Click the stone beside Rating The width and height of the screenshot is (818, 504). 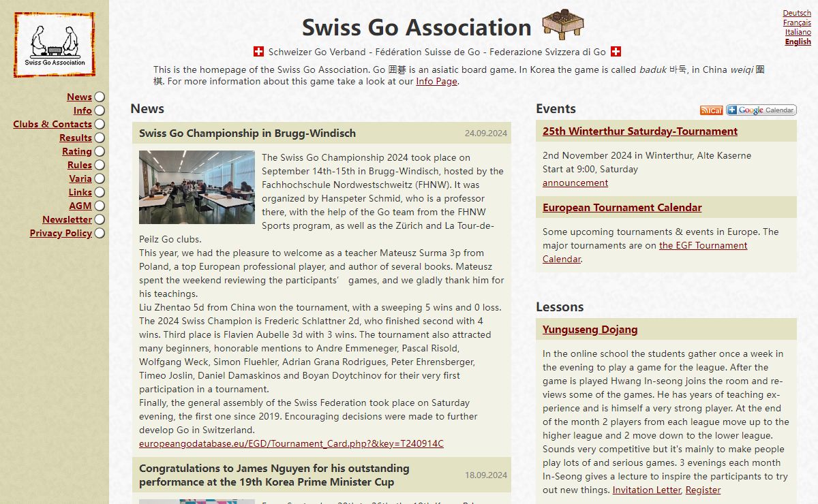pos(100,152)
